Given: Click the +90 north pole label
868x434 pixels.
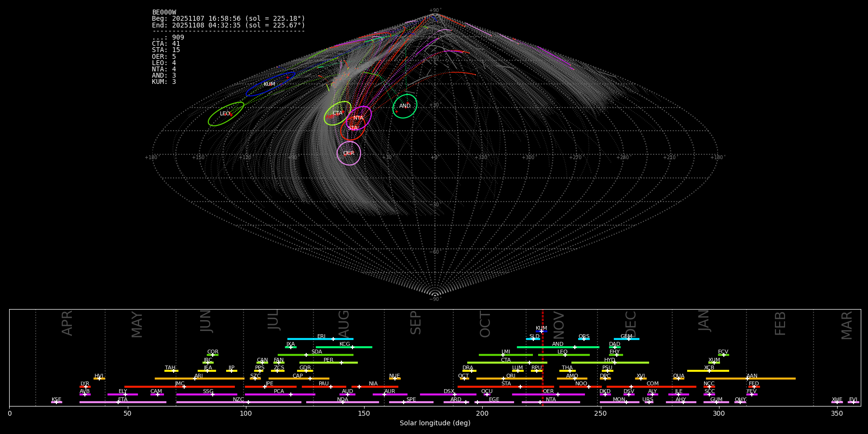Looking at the screenshot, I should (434, 11).
